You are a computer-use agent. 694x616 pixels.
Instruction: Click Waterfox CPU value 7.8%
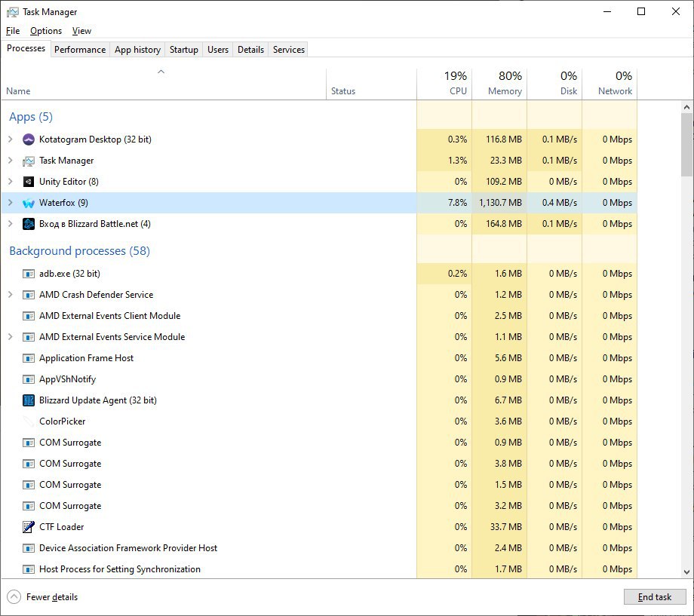point(457,203)
